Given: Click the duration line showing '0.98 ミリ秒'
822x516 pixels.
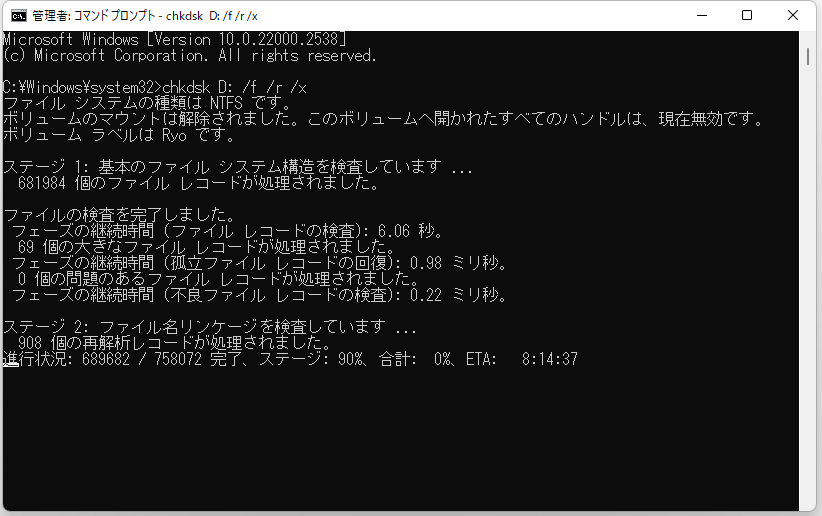Looking at the screenshot, I should coord(260,263).
